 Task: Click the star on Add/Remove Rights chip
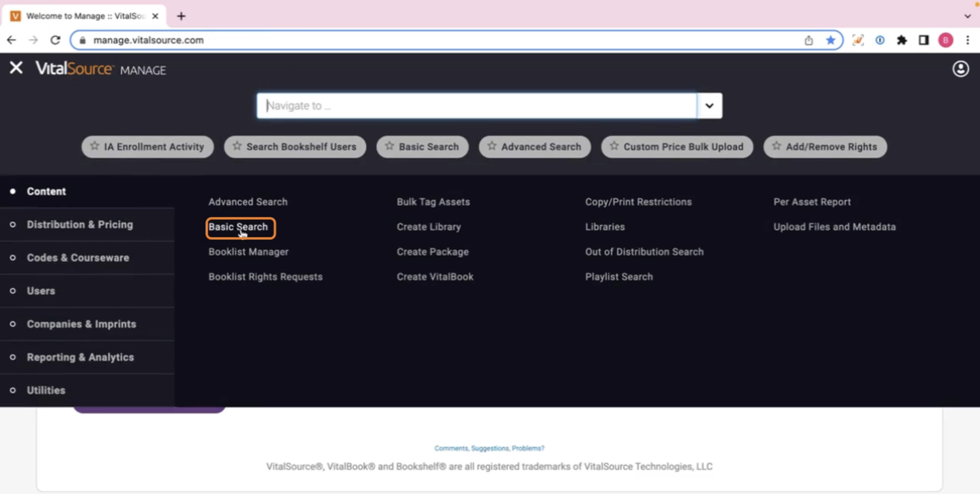point(776,146)
